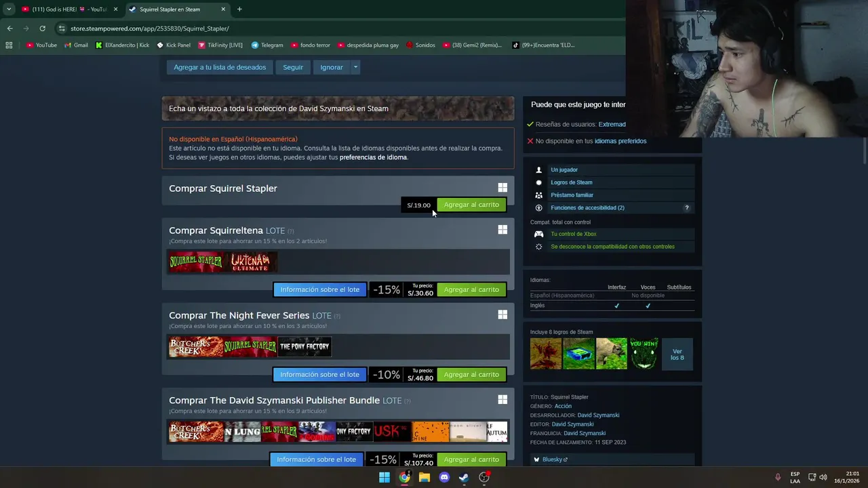Expand the dropdown arrow beside Ignorar

point(355,67)
